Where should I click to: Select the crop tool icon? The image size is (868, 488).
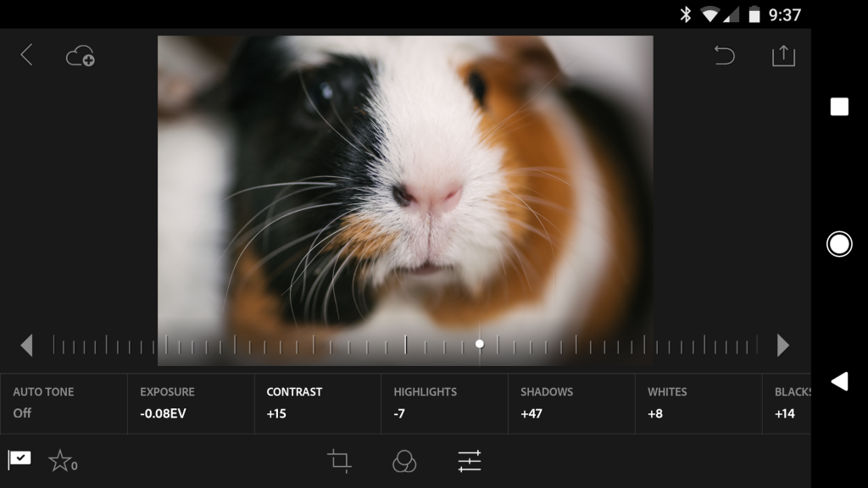339,461
